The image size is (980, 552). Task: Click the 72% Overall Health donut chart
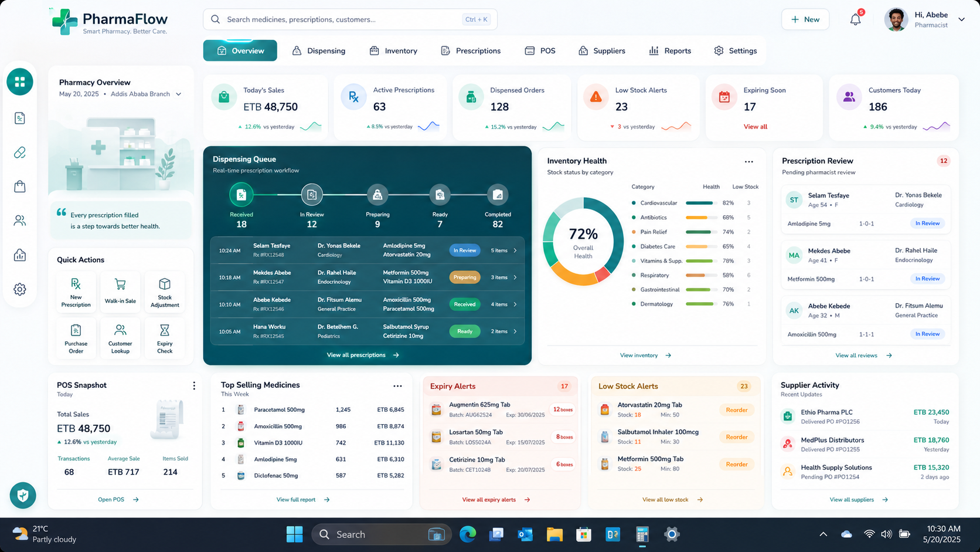[x=583, y=241]
